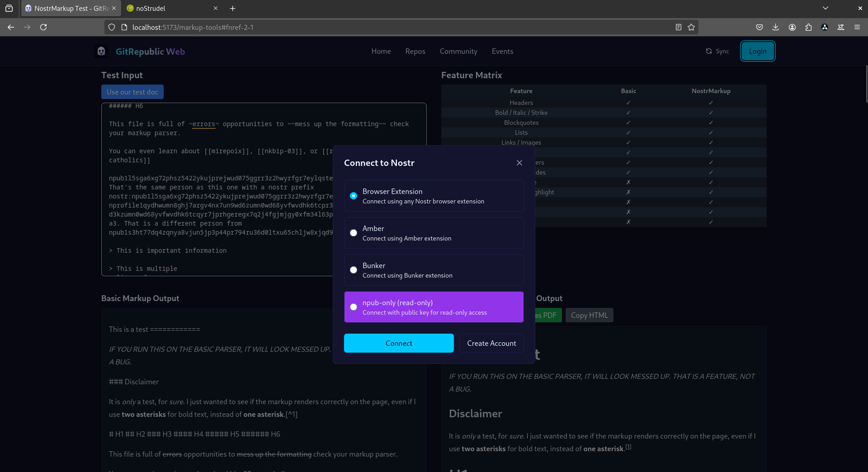Click the Sync refresh icon
The width and height of the screenshot is (868, 472).
pyautogui.click(x=709, y=51)
